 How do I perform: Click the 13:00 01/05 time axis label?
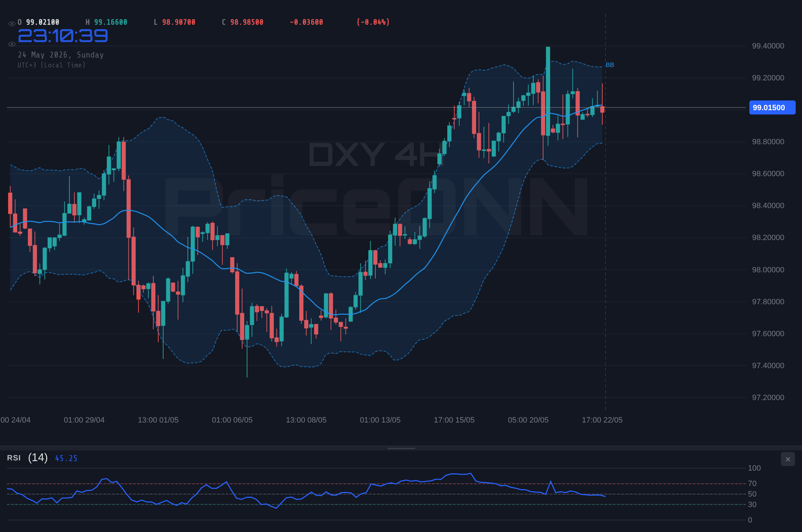click(158, 420)
